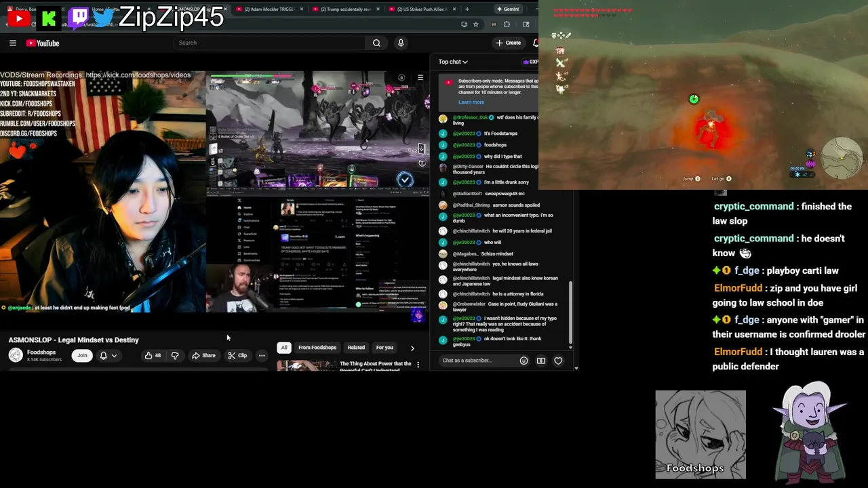This screenshot has height=488, width=868.
Task: Open the more actions ellipsis menu
Action: point(262,355)
